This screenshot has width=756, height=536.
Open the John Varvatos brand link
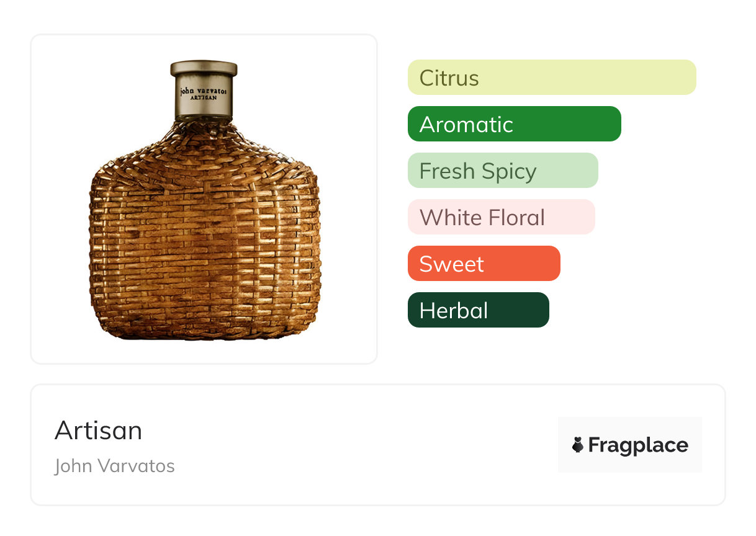coord(114,465)
